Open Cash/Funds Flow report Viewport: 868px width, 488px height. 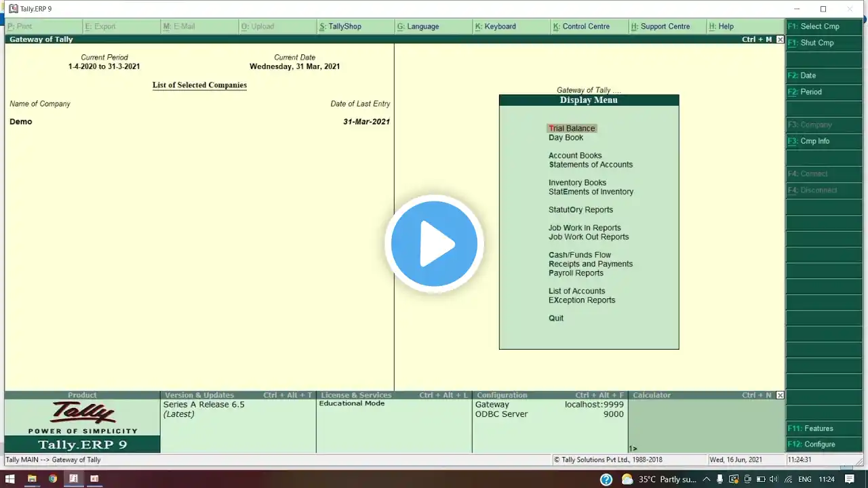tap(580, 255)
